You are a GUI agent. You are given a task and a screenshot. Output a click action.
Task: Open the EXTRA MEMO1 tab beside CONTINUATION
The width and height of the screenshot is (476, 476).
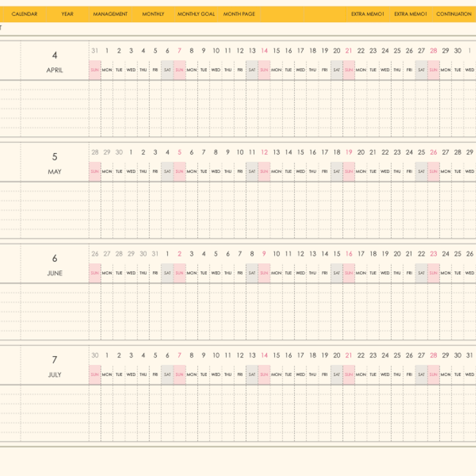[411, 14]
